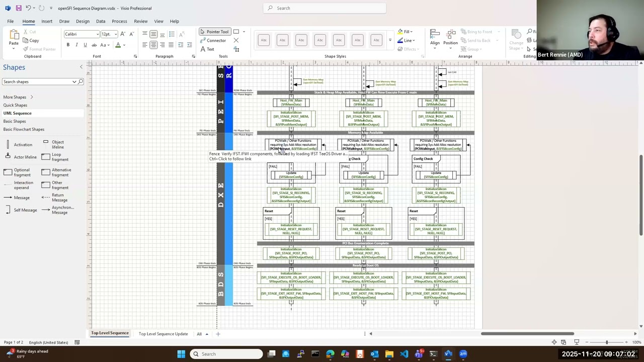This screenshot has width=644, height=362.
Task: Click the first Abc shape style swatch
Action: click(264, 40)
